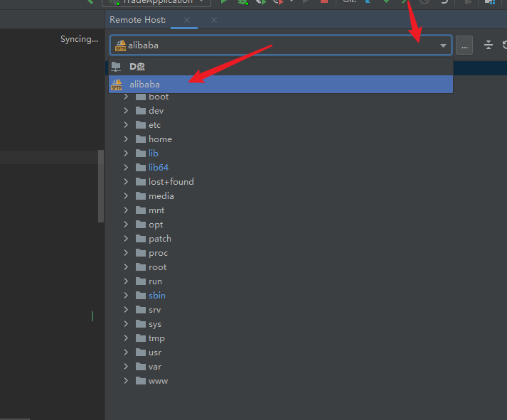Click the 'Syncing...' status text
This screenshot has width=507, height=420.
tap(79, 39)
